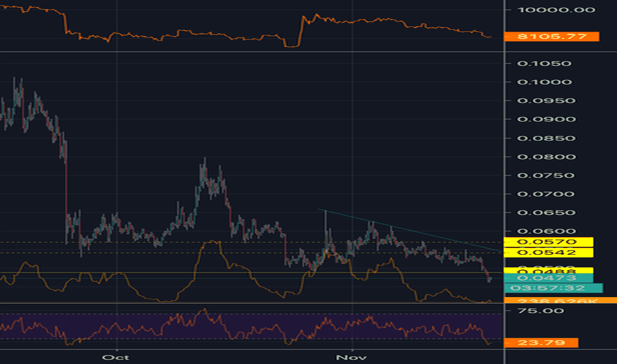Click the orange 23.79 RSI value label
Image resolution: width=617 pixels, height=364 pixels.
[541, 343]
